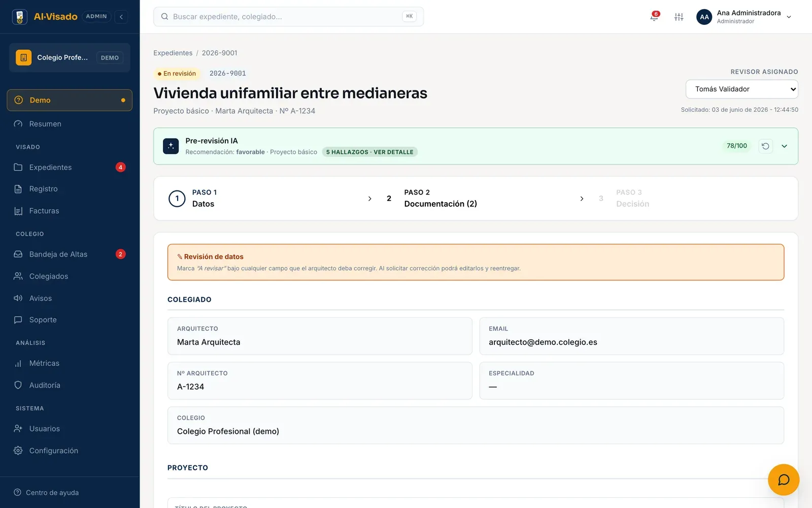The width and height of the screenshot is (812, 508).
Task: Go to Resumen in the sidebar
Action: [x=70, y=124]
